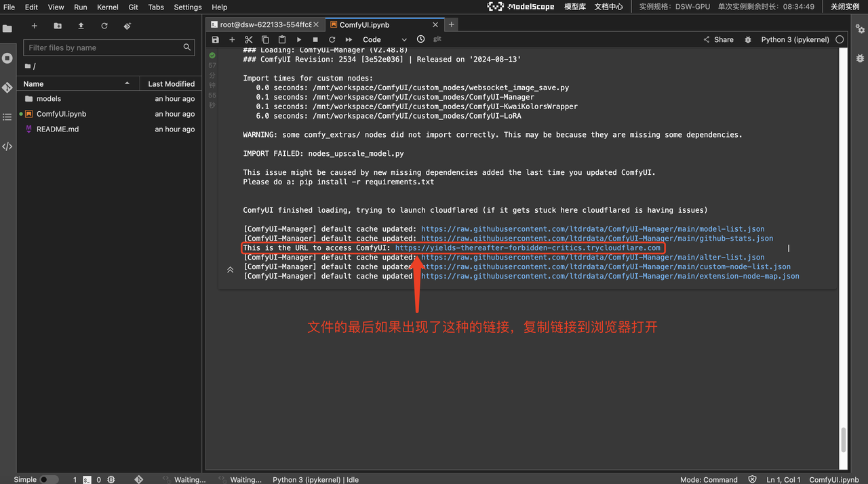Refresh the file list
The height and width of the screenshot is (484, 868).
point(104,26)
